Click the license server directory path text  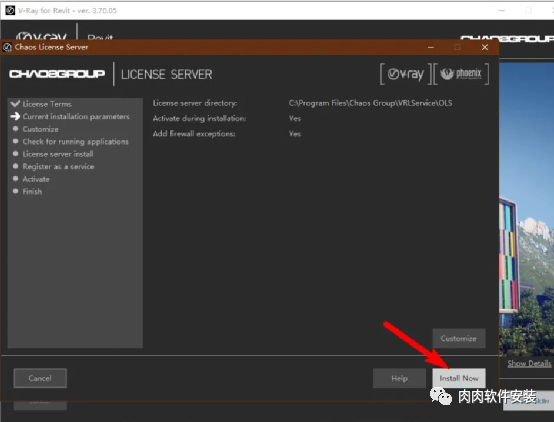[370, 103]
